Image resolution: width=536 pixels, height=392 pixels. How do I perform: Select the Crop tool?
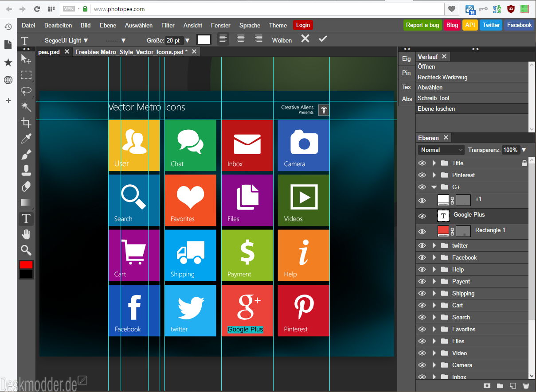(x=26, y=123)
